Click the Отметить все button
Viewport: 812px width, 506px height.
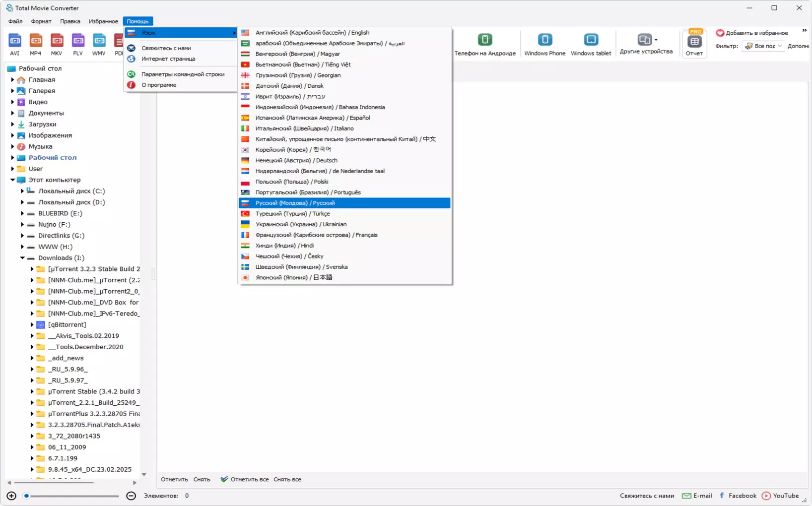244,480
